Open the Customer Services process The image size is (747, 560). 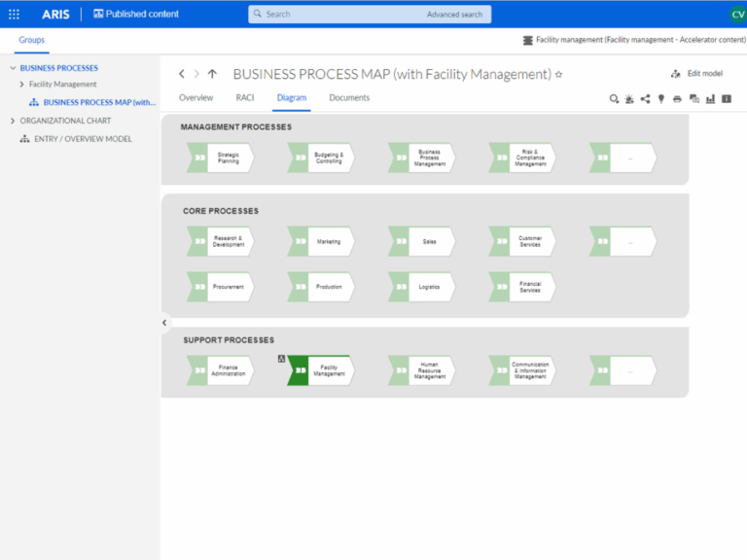(522, 241)
